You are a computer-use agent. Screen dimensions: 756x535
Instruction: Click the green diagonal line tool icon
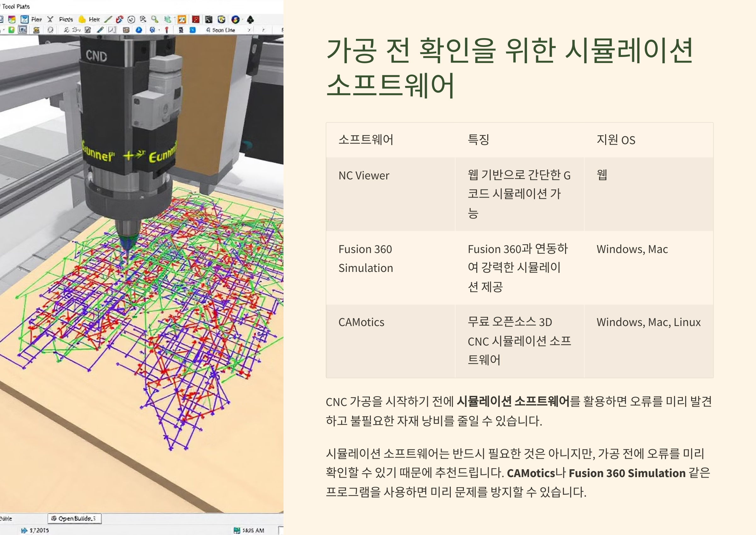(x=108, y=20)
